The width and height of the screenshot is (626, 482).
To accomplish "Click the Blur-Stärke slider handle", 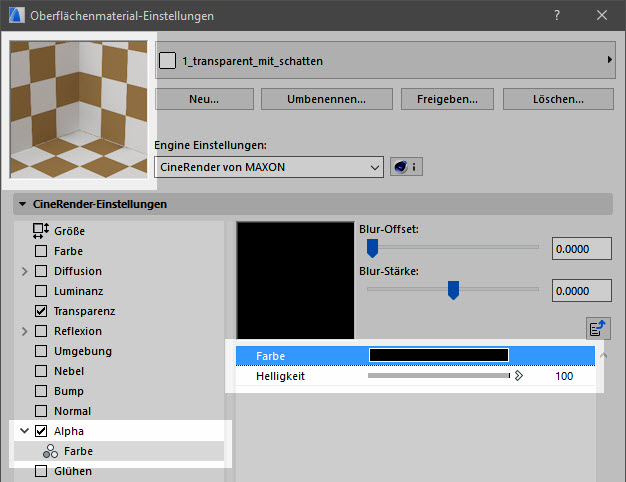I will 454,290.
